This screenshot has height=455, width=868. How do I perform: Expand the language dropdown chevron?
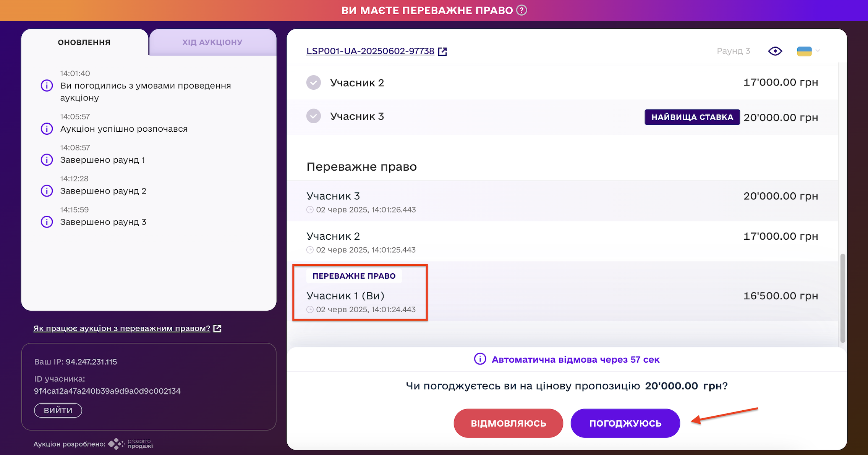pos(818,51)
